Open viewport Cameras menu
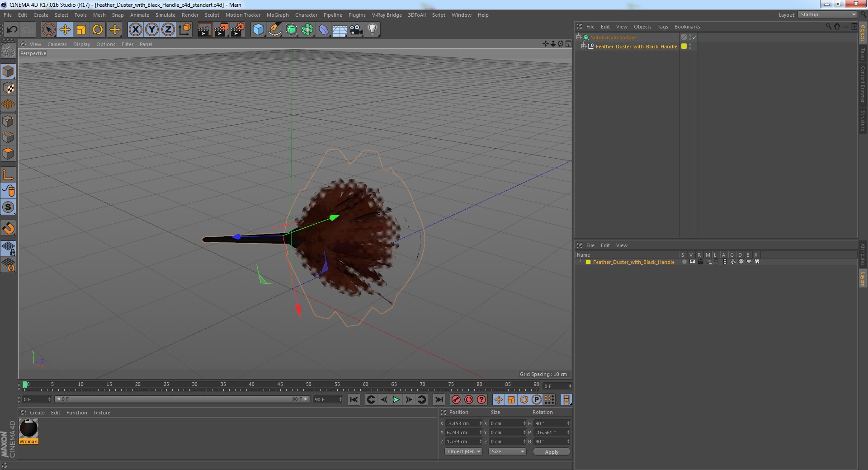Image resolution: width=868 pixels, height=470 pixels. (57, 44)
